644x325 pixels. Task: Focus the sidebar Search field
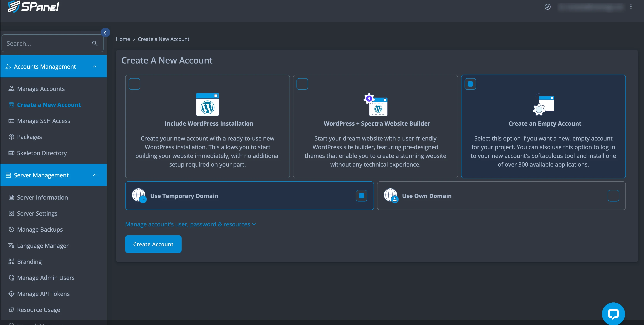(x=53, y=43)
